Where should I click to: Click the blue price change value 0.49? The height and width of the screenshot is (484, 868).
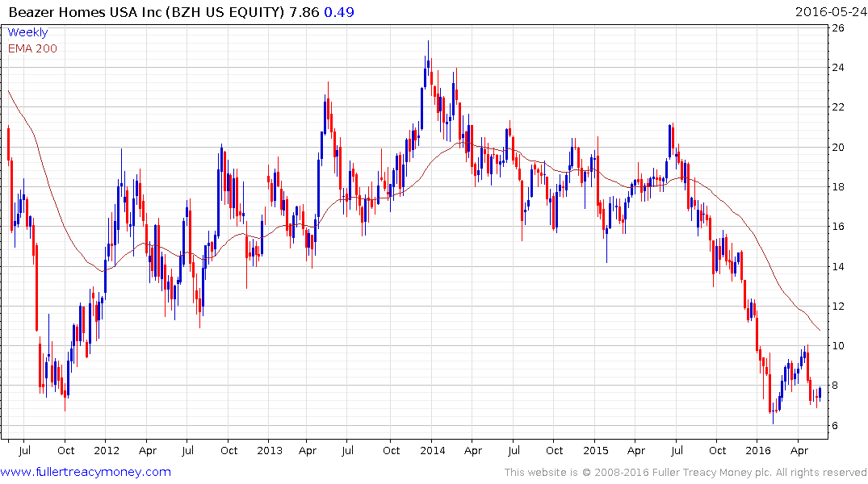339,12
